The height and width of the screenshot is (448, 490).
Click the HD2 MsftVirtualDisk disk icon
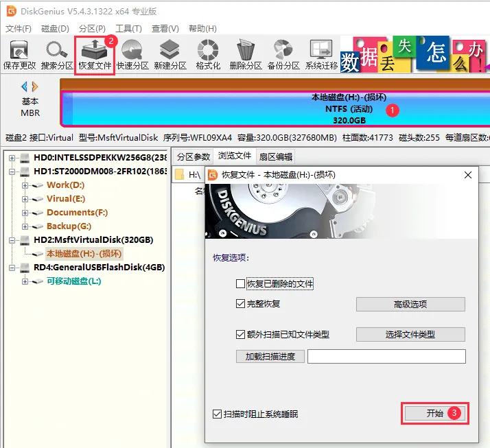pyautogui.click(x=25, y=240)
